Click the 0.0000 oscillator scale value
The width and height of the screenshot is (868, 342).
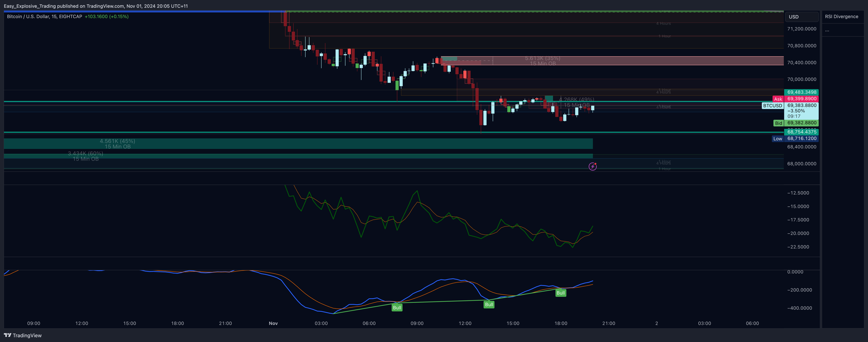coord(795,272)
